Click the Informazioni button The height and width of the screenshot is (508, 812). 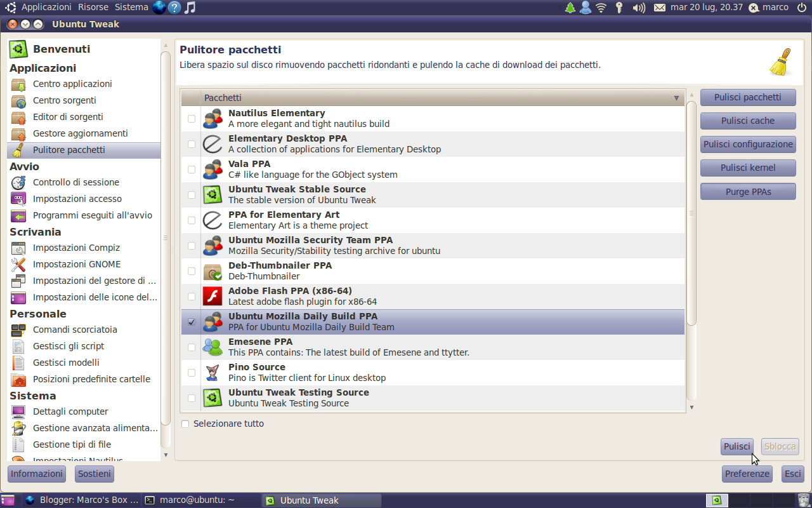(x=37, y=474)
